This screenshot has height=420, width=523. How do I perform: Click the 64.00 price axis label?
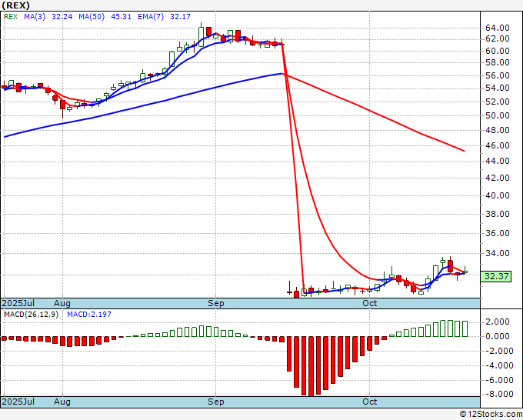[x=498, y=28]
